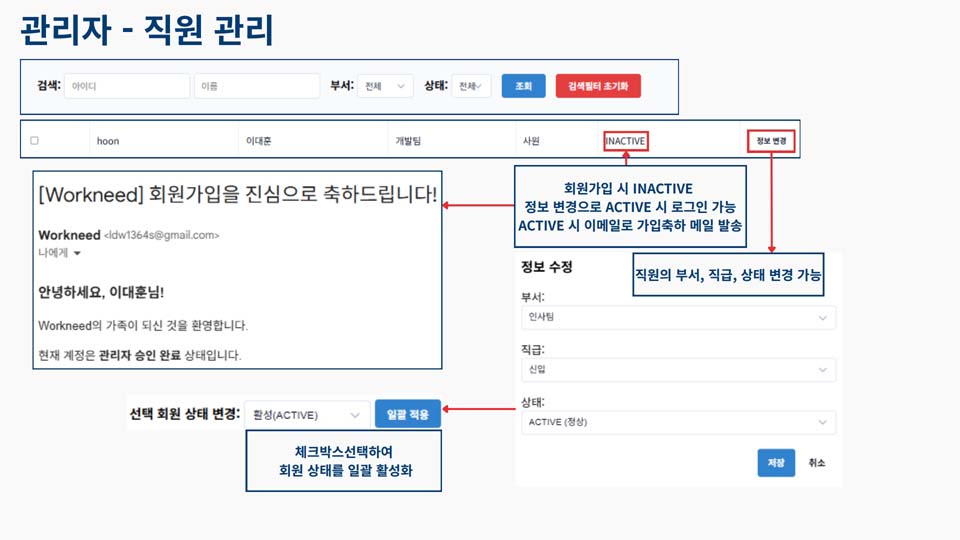Click 정보 변경 in the employee row
960x540 pixels.
(x=771, y=141)
